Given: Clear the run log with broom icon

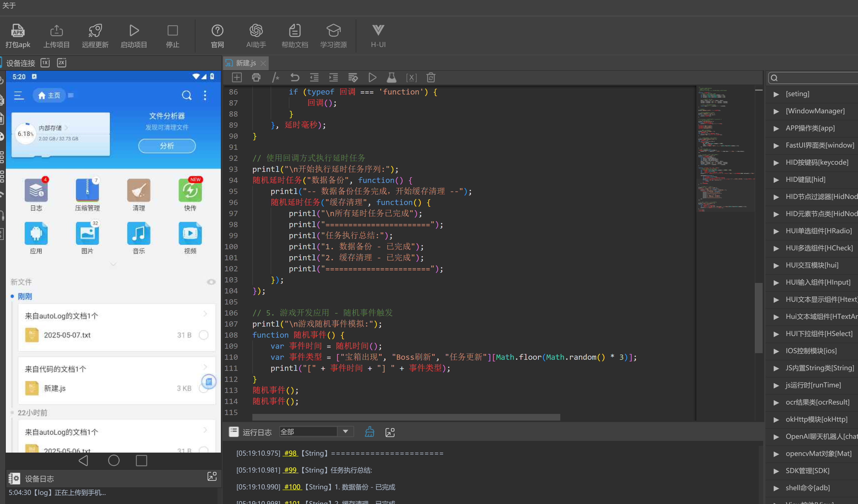Looking at the screenshot, I should (x=370, y=432).
